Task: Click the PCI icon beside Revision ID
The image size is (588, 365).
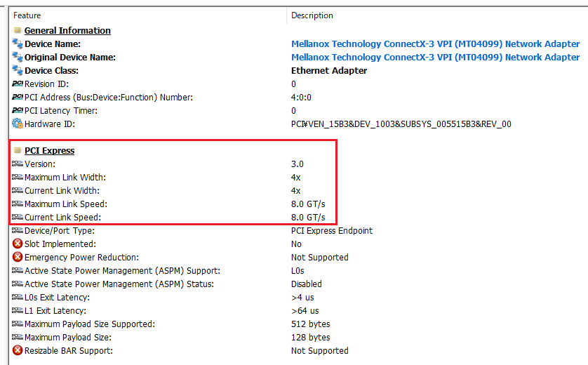Action: click(x=18, y=84)
